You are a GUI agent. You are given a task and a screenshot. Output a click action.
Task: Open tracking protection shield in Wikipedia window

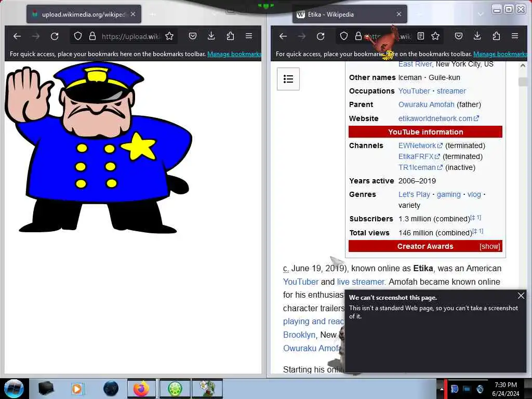pos(344,36)
